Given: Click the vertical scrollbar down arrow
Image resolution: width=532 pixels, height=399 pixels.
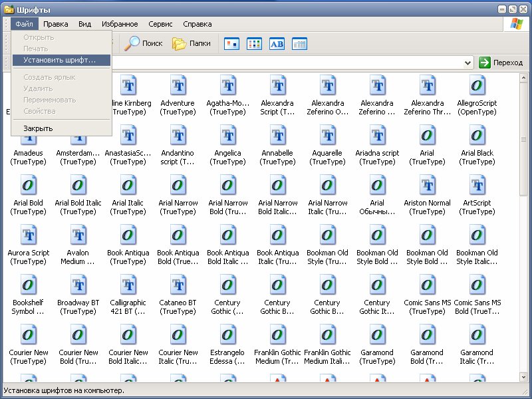Looking at the screenshot, I should [x=523, y=377].
